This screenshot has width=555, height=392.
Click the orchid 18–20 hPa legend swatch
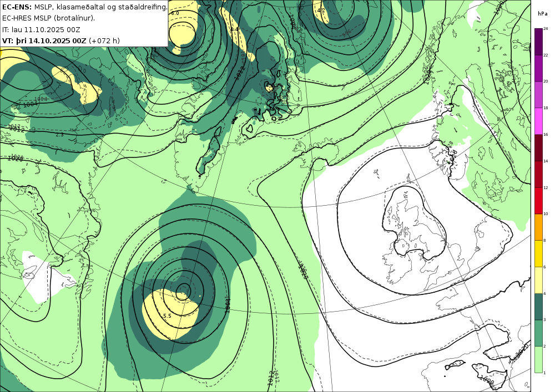[538, 94]
